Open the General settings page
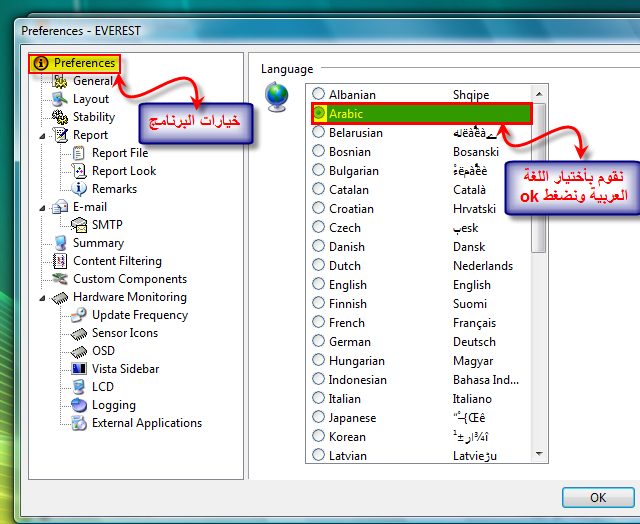Viewport: 640px width, 524px height. tap(92, 81)
